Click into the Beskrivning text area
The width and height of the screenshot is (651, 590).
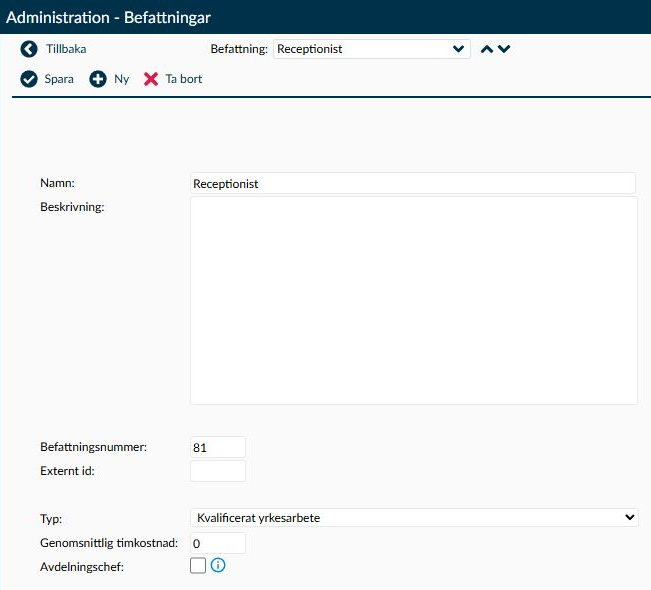tap(414, 301)
